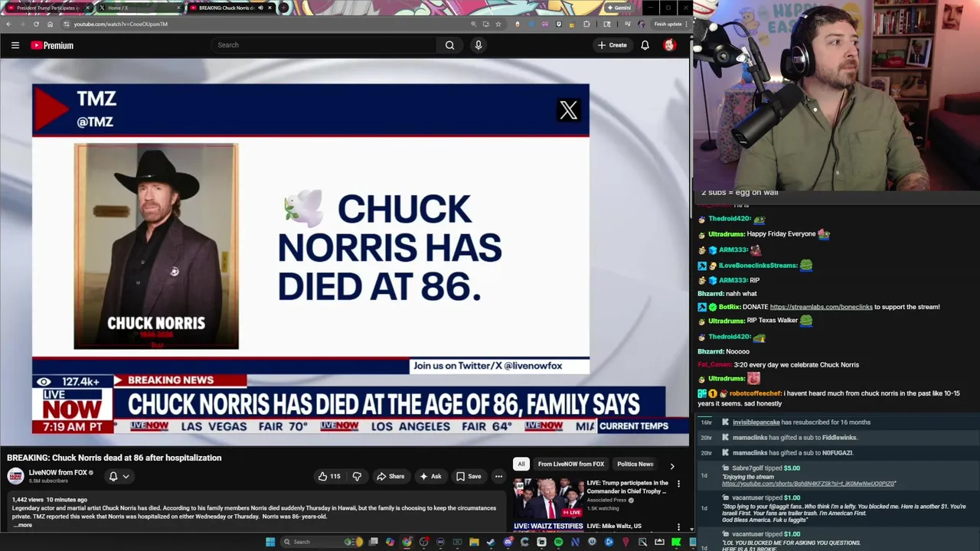980x551 pixels.
Task: Expand the video description with ...more
Action: [22, 525]
